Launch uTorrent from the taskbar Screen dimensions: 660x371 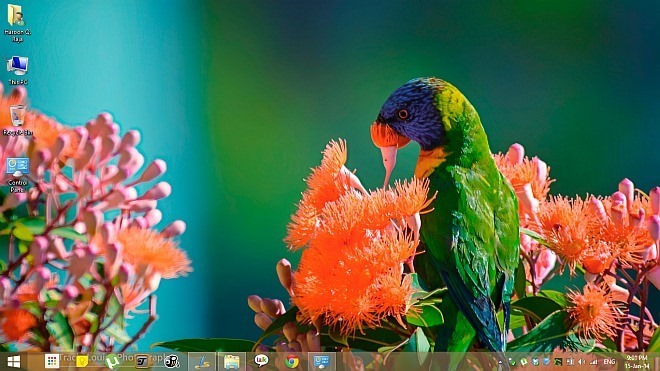[112, 362]
